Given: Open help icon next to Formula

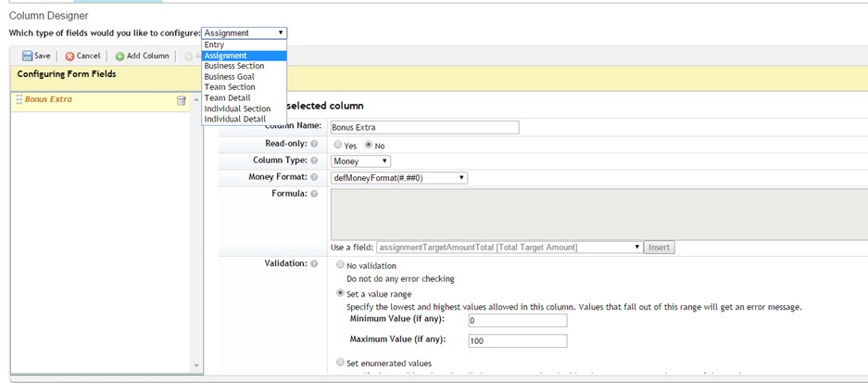Looking at the screenshot, I should pyautogui.click(x=314, y=194).
